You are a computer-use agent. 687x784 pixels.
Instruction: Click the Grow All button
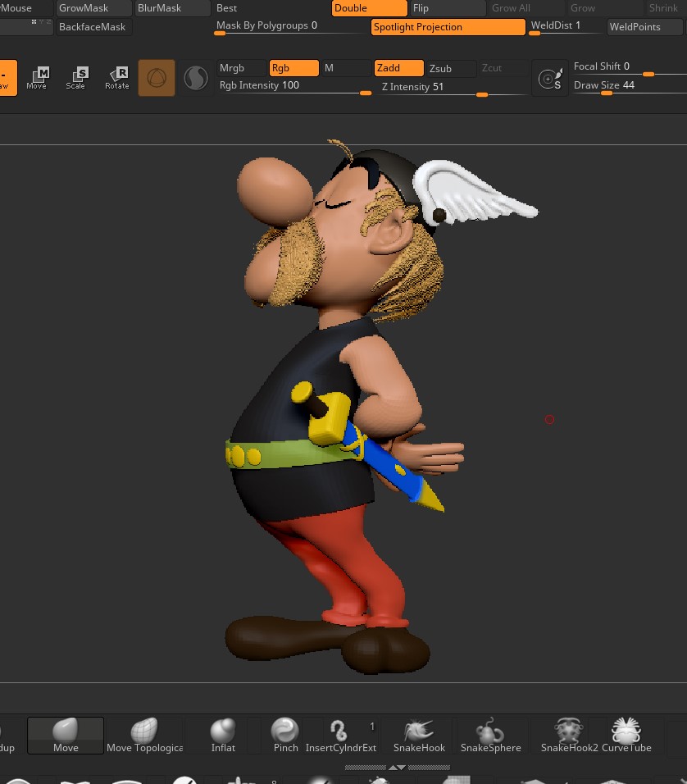point(526,8)
